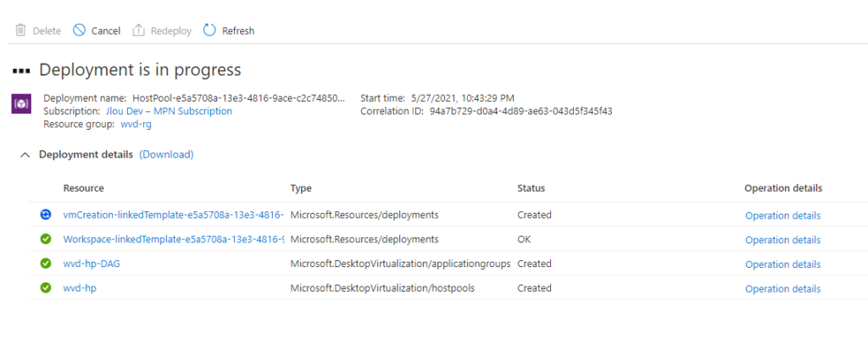Screen dimensions: 868x351
Task: Open the wvd-rg resource group link
Action: coord(136,125)
